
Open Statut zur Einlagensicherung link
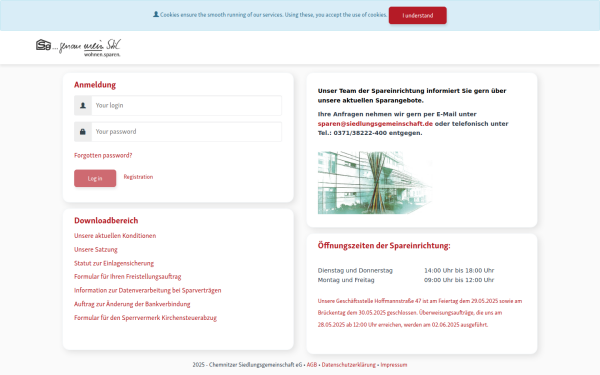114,263
